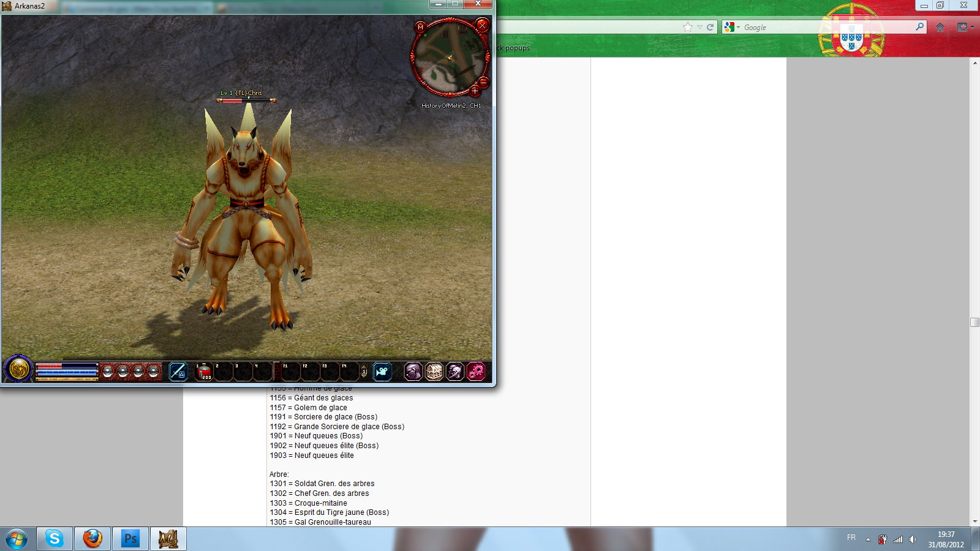The image size is (980, 551).
Task: Bookmark page with the star icon in Firefox
Action: [688, 27]
